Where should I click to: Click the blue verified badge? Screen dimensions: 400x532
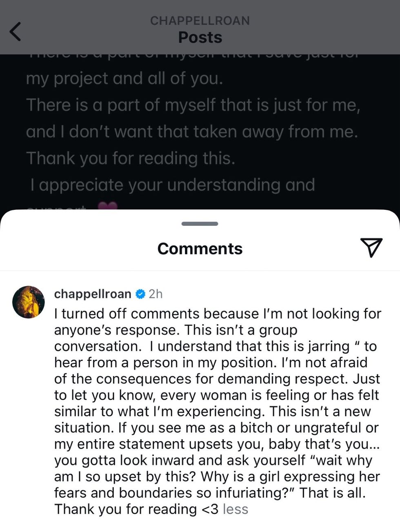(x=140, y=294)
